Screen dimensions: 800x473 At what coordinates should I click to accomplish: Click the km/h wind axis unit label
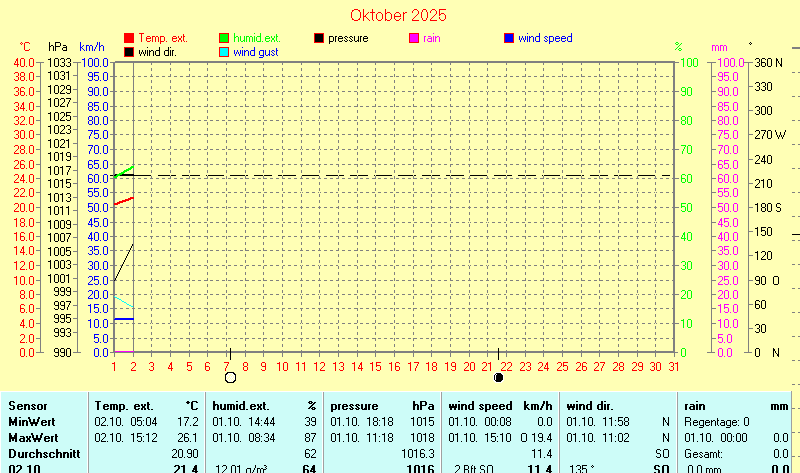coord(91,47)
